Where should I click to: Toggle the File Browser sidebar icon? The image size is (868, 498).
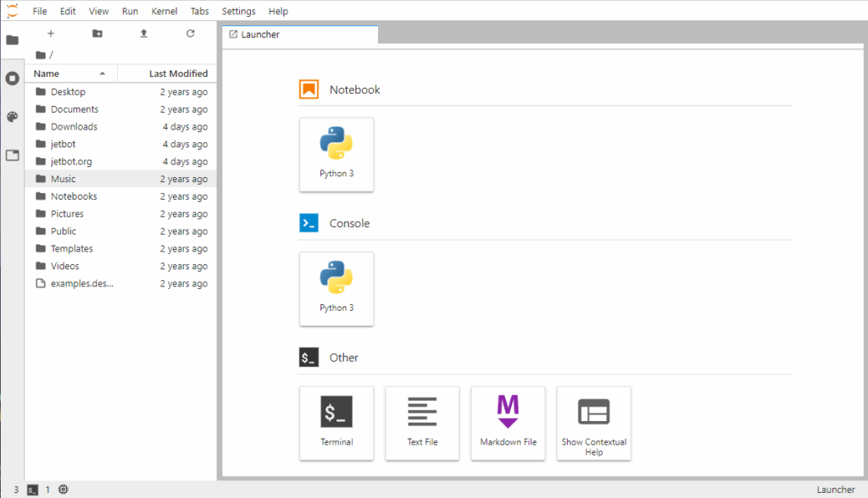tap(12, 40)
